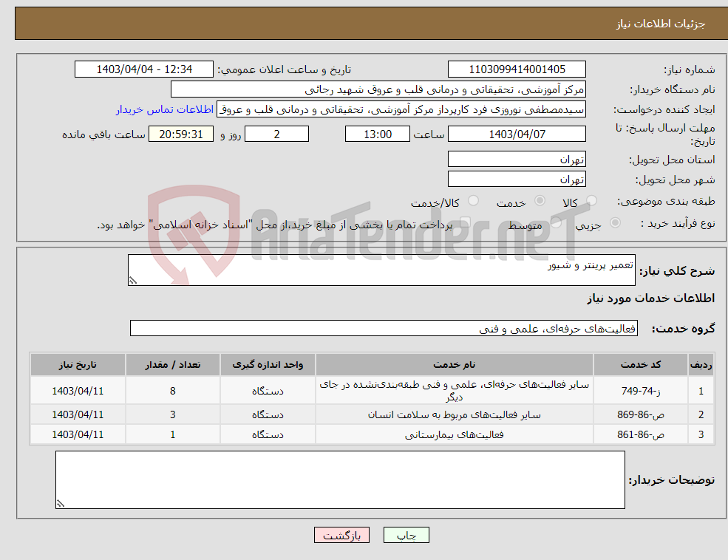Screen dimensions: 728x560
Task: Click quantity 8 in row 1
Action: [173, 391]
